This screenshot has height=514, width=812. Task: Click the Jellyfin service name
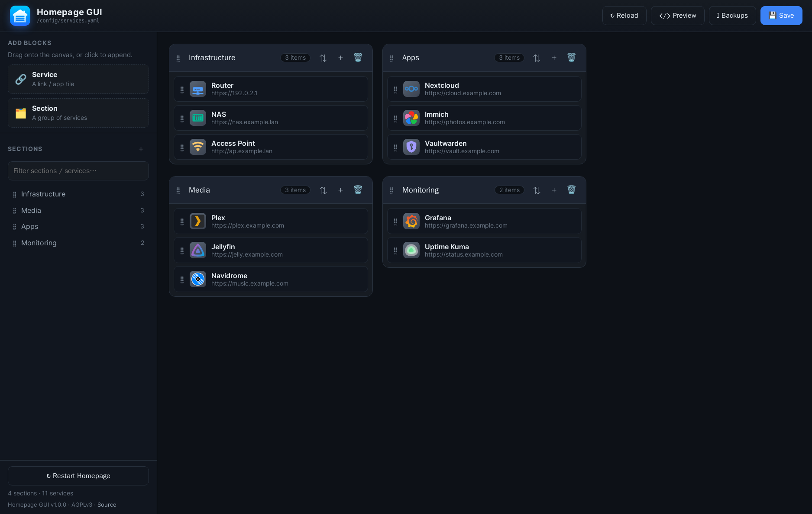(223, 247)
